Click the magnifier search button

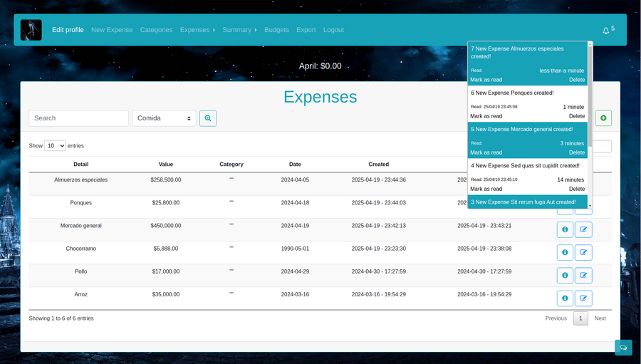point(208,118)
